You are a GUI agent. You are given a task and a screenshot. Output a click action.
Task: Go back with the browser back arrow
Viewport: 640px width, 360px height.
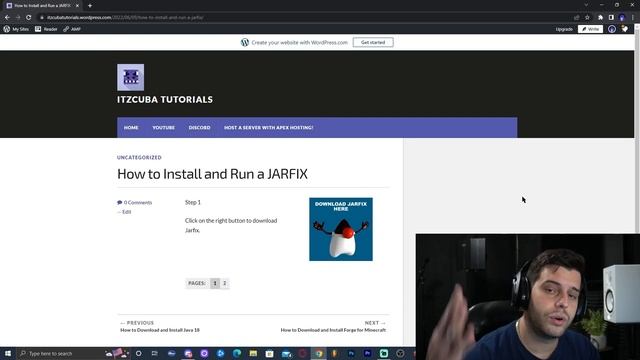coord(7,18)
